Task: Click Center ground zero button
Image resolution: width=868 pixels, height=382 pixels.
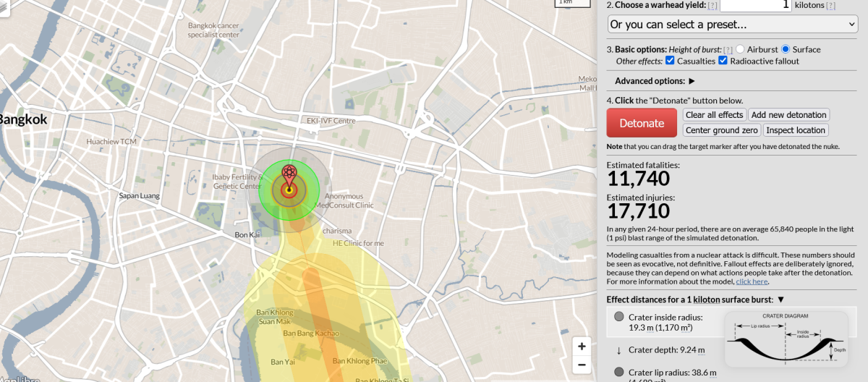Action: click(722, 130)
